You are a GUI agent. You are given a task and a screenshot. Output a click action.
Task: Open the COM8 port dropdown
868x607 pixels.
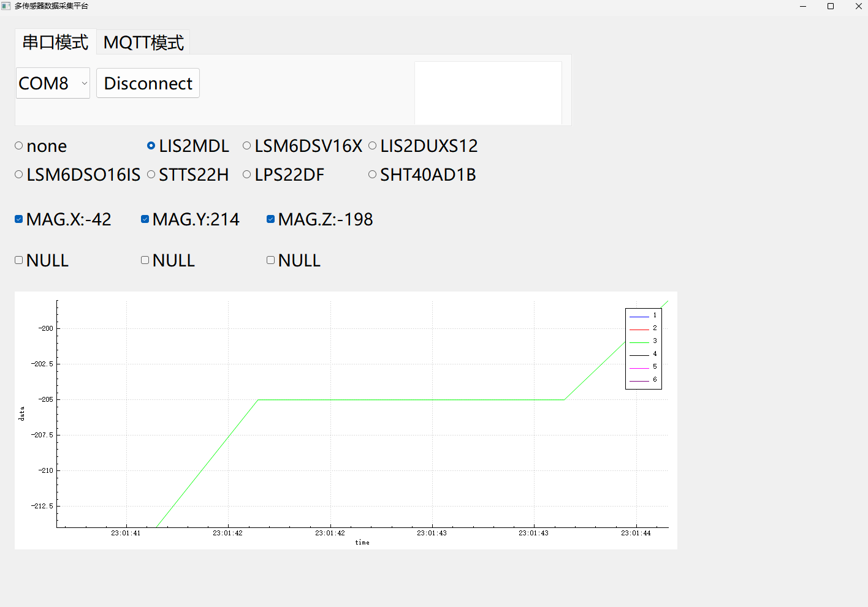(53, 83)
